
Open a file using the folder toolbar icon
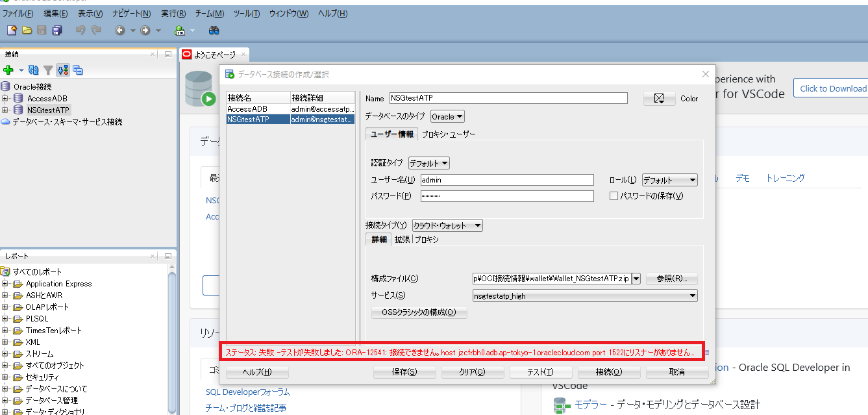click(25, 30)
